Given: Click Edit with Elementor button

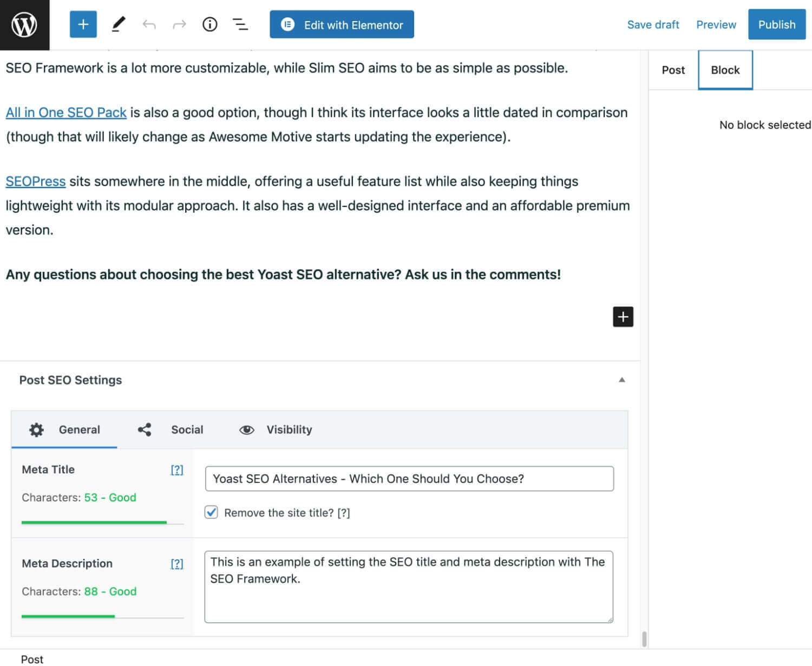Looking at the screenshot, I should click(342, 24).
